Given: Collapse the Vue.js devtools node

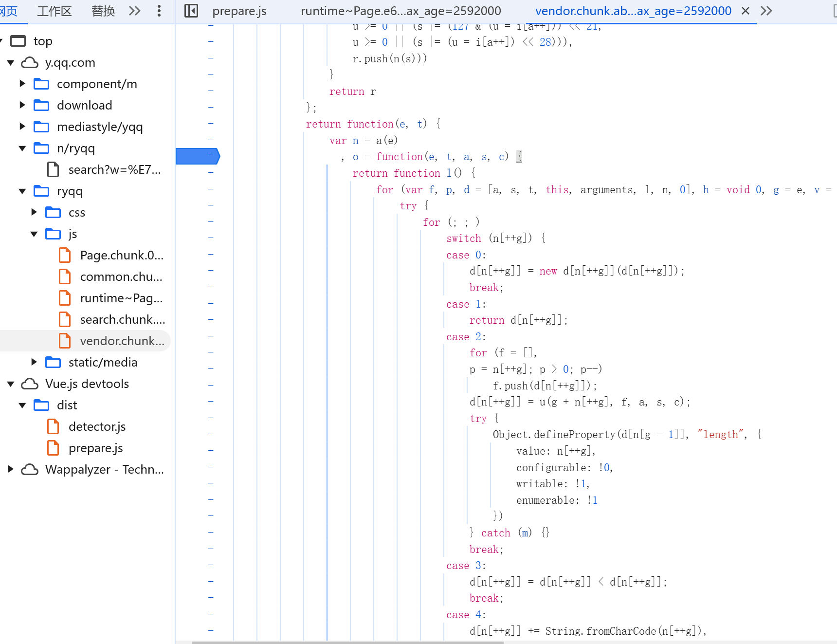Looking at the screenshot, I should (x=11, y=384).
